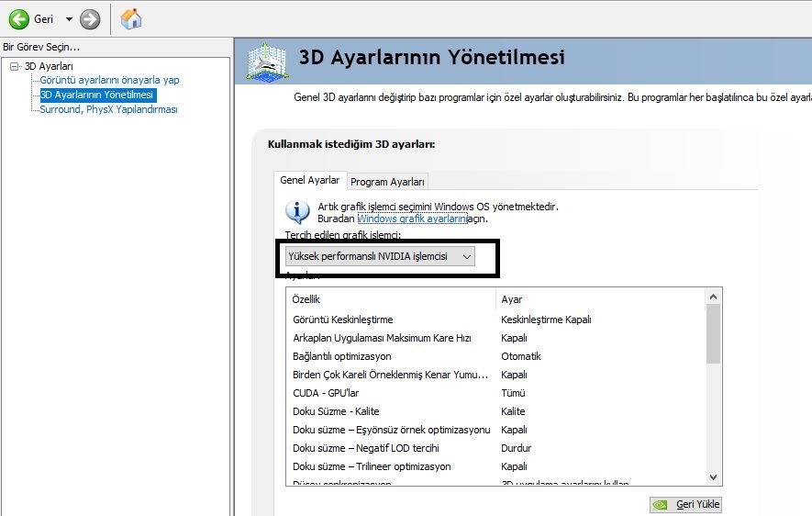Select Doku süzme – Negatif LOD tercihi
The width and height of the screenshot is (812, 516).
tap(495, 448)
